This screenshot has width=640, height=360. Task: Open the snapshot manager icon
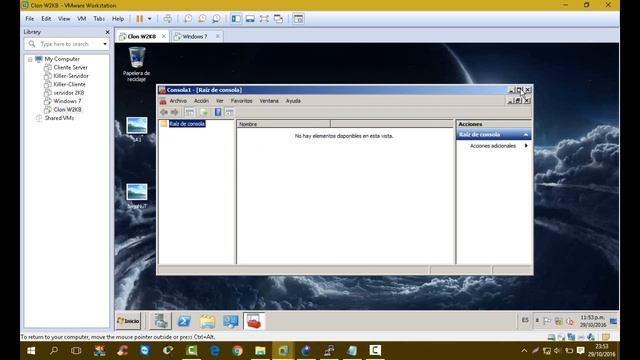pyautogui.click(x=216, y=19)
